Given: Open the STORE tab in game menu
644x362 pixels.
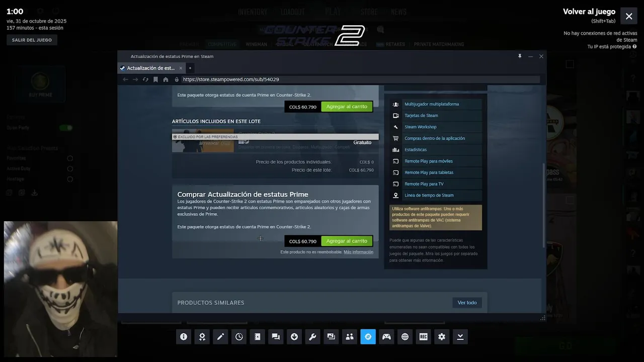Looking at the screenshot, I should 369,12.
